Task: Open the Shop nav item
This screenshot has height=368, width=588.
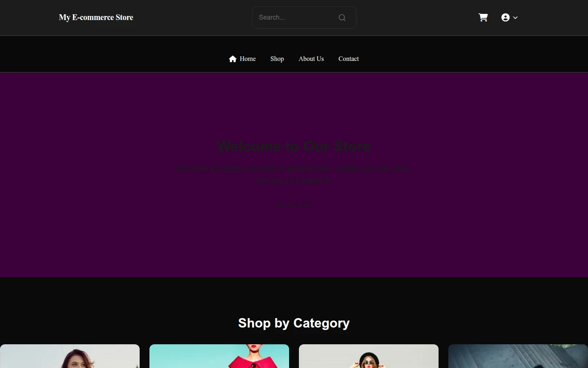Action: coord(277,59)
